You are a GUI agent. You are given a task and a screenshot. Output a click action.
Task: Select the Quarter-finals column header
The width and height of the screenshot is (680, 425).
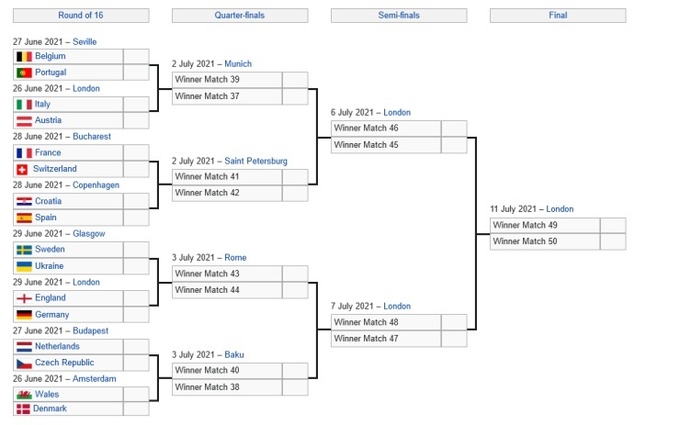point(240,16)
